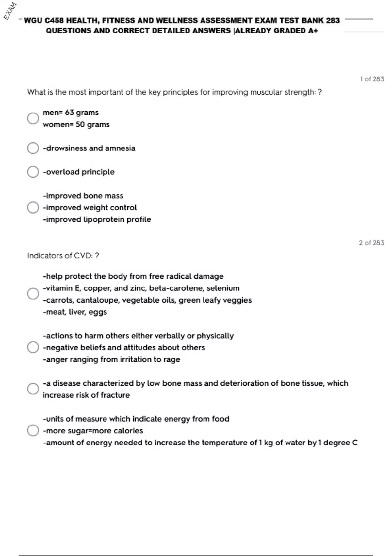
Task: Pick the 'units of measure' calories radio
Action: coord(33,430)
